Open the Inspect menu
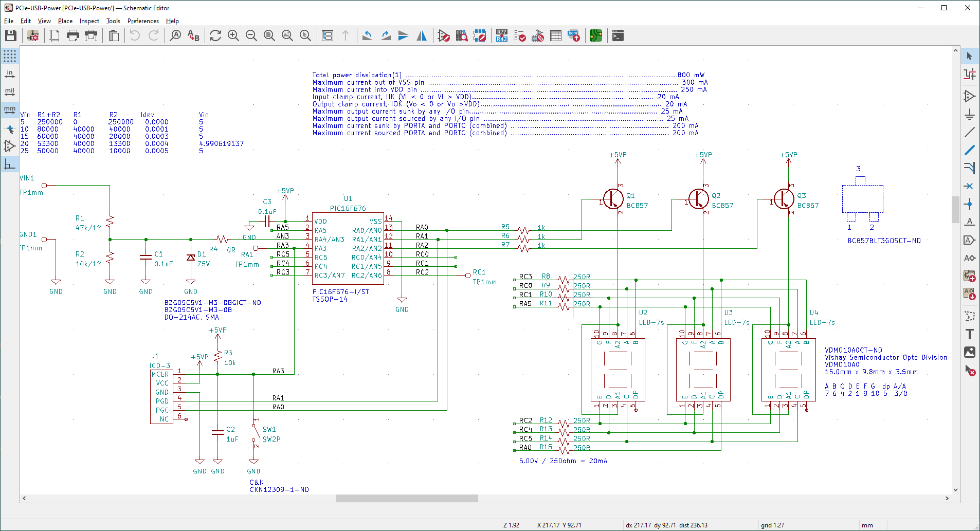The width and height of the screenshot is (980, 531). (89, 21)
